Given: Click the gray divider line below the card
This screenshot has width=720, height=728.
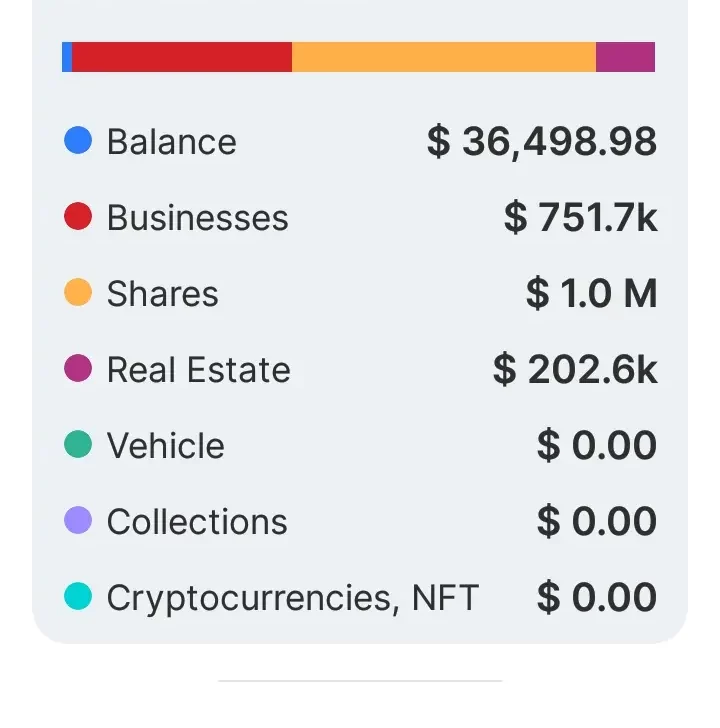Looking at the screenshot, I should click(x=360, y=681).
